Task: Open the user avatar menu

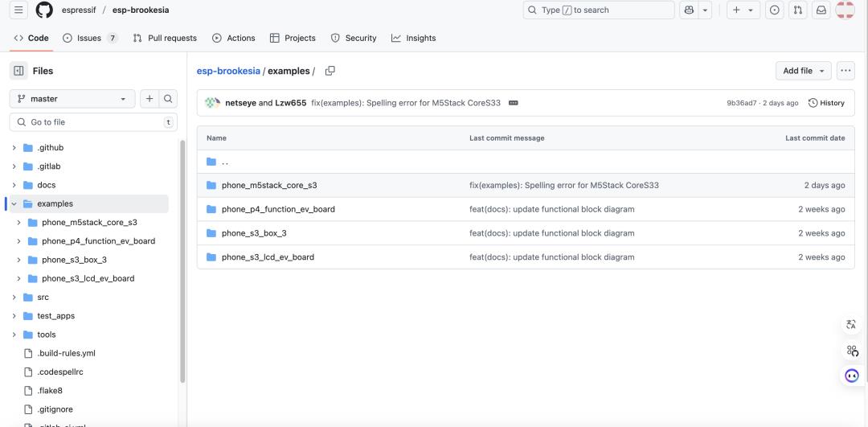Action: 845,10
